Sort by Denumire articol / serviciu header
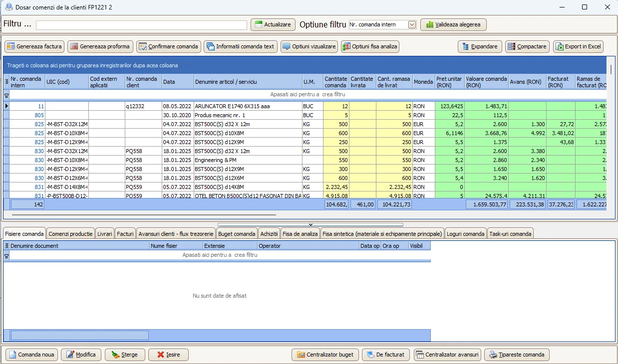Screen dimensions: 618x364 pos(248,82)
